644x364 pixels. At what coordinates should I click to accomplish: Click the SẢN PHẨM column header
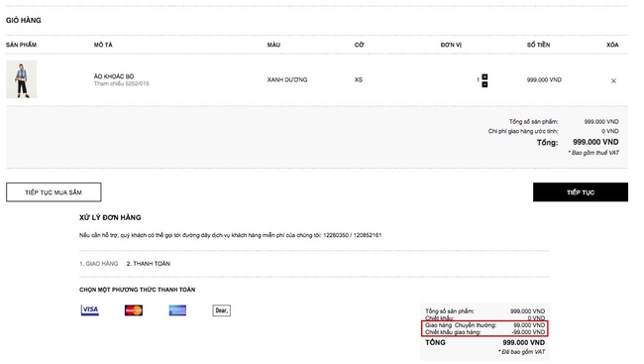[22, 45]
